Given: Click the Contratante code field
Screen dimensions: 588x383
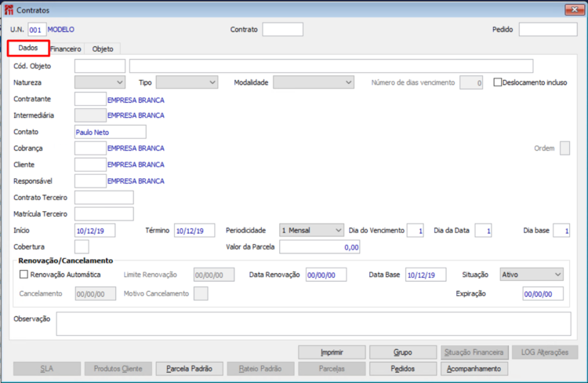Looking at the screenshot, I should coord(90,99).
